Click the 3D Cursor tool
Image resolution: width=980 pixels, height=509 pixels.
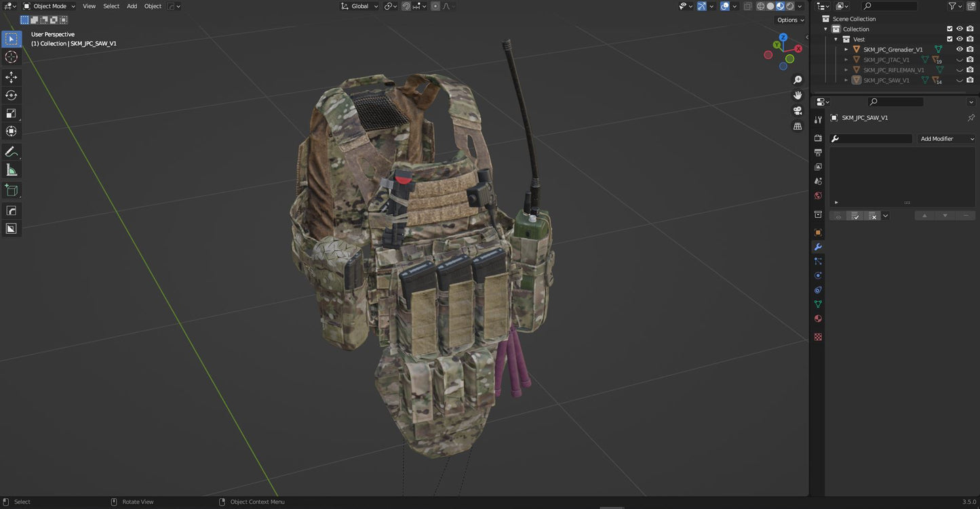pos(11,57)
